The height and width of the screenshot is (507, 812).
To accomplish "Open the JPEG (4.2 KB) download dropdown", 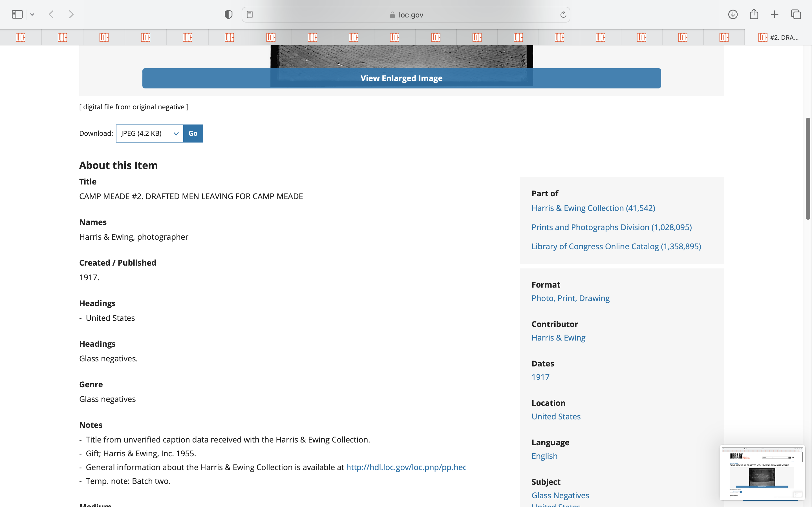I will tap(150, 134).
